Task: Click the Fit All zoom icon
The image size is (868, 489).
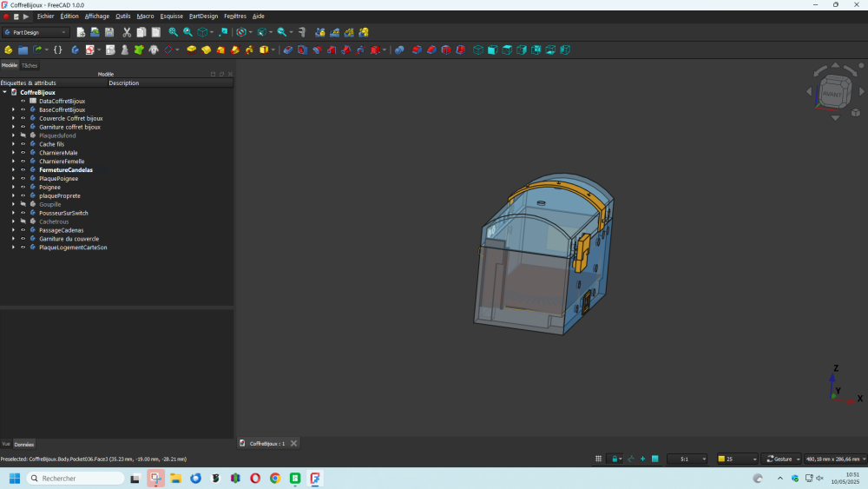Action: pyautogui.click(x=173, y=32)
